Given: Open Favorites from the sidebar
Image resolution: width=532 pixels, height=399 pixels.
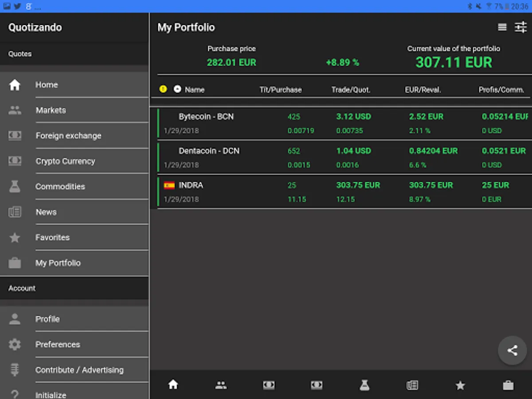Looking at the screenshot, I should pyautogui.click(x=74, y=237).
